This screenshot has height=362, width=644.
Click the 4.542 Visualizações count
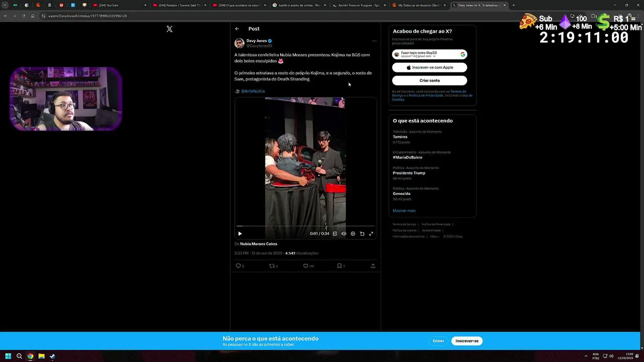coord(302,253)
